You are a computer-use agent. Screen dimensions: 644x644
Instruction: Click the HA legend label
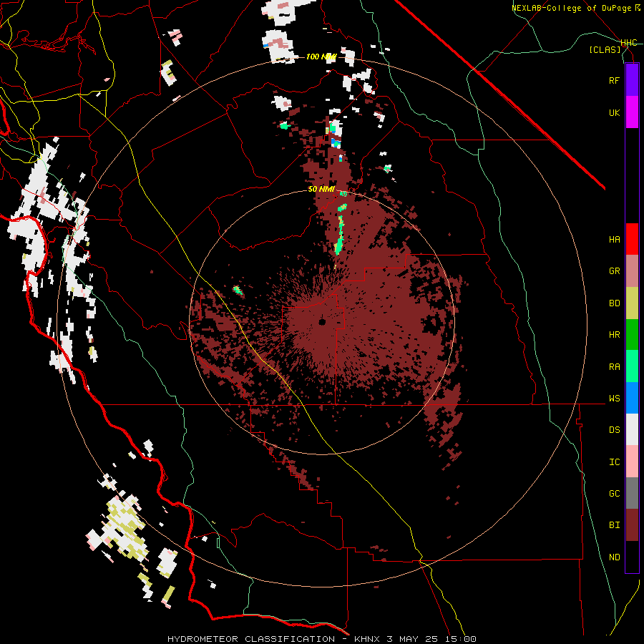614,239
